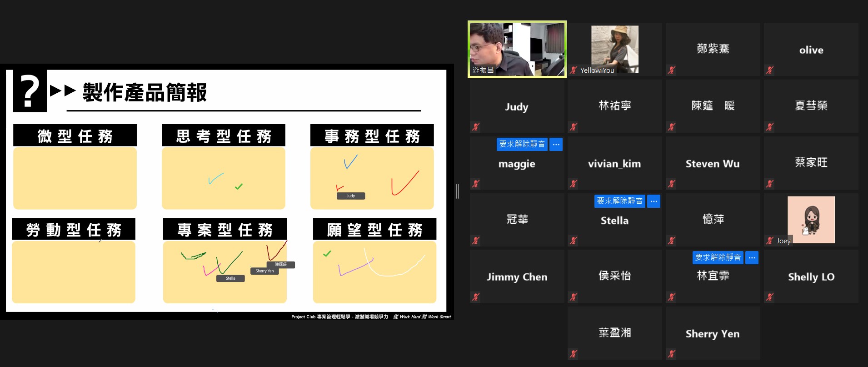Click muted mic icon beside Yellow You's name

click(574, 70)
